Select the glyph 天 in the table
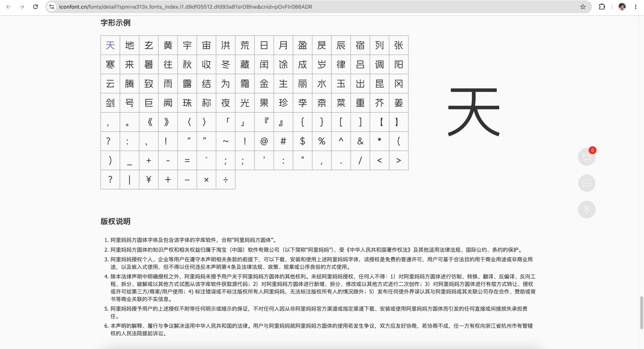 click(x=110, y=45)
